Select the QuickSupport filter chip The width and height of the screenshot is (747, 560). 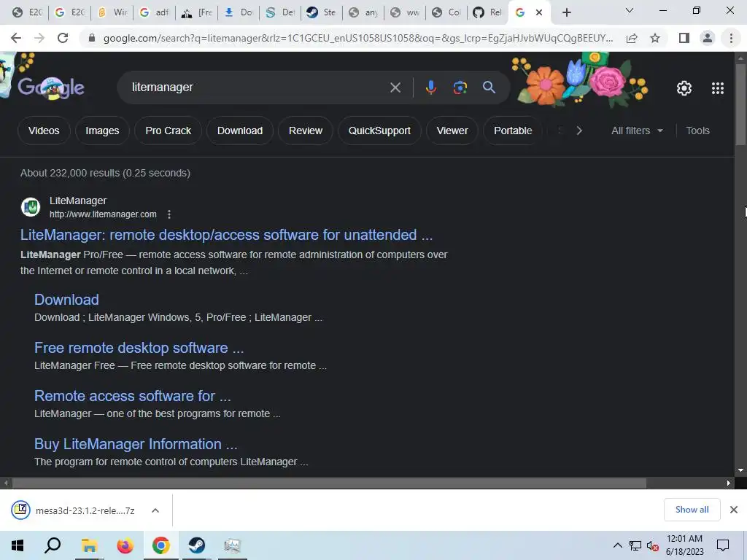coord(379,131)
